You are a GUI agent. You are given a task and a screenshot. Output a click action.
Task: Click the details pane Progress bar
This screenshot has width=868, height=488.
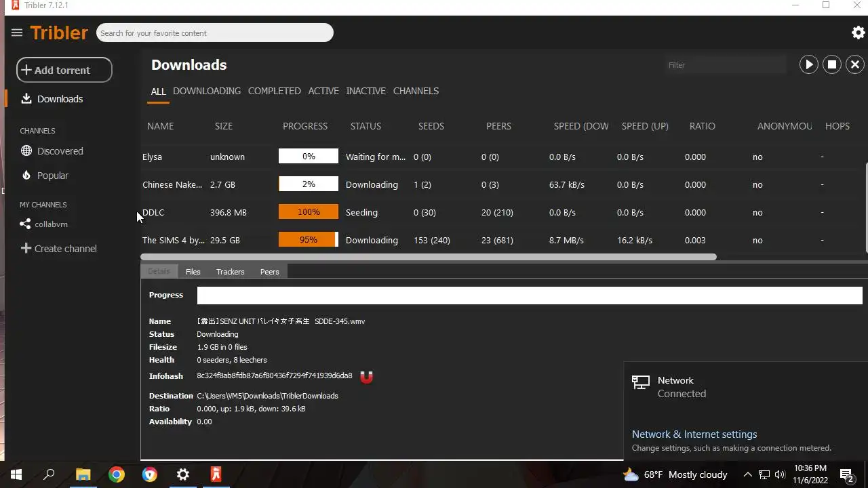530,296
